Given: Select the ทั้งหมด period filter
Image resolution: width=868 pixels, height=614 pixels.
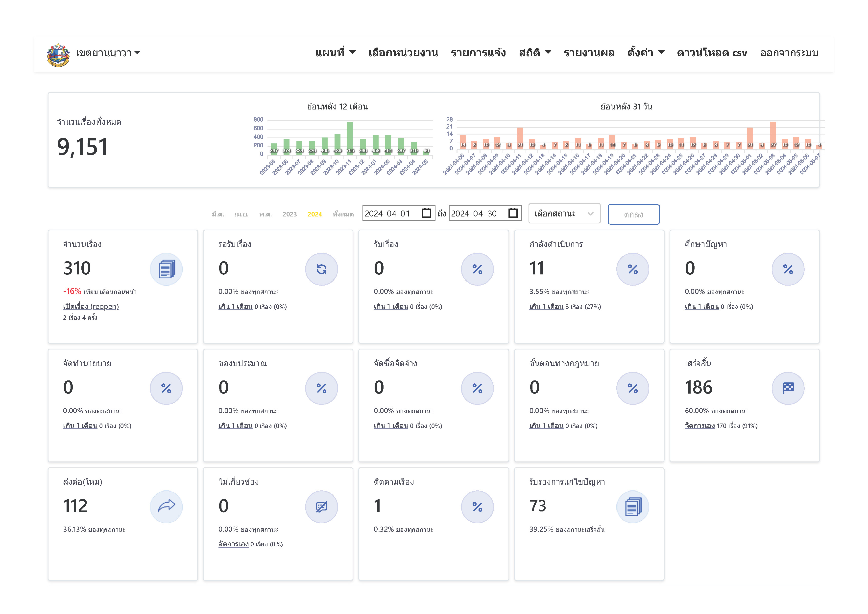Looking at the screenshot, I should (343, 214).
